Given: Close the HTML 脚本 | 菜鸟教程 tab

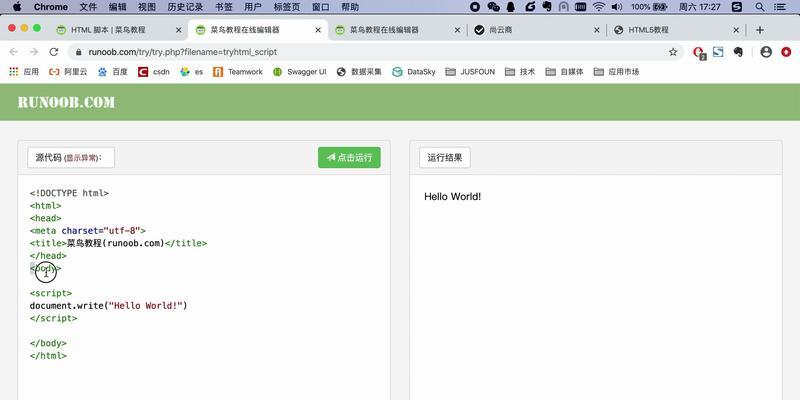Looking at the screenshot, I should (x=179, y=30).
